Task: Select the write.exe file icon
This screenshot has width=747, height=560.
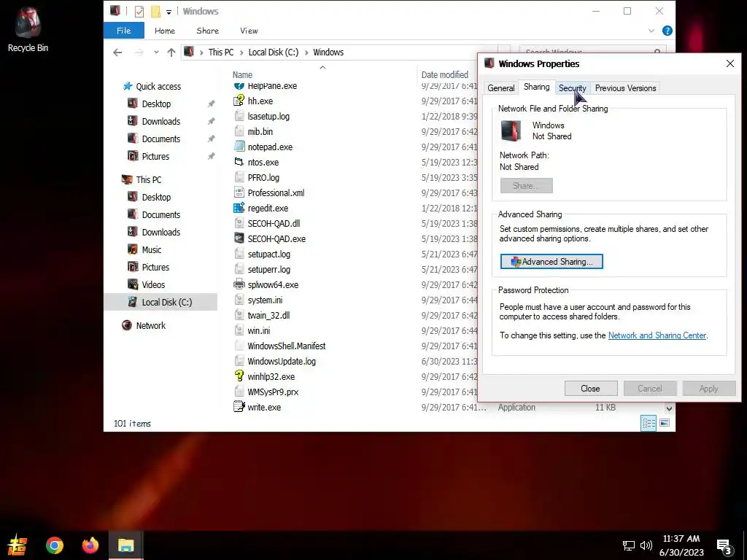Action: pos(239,407)
